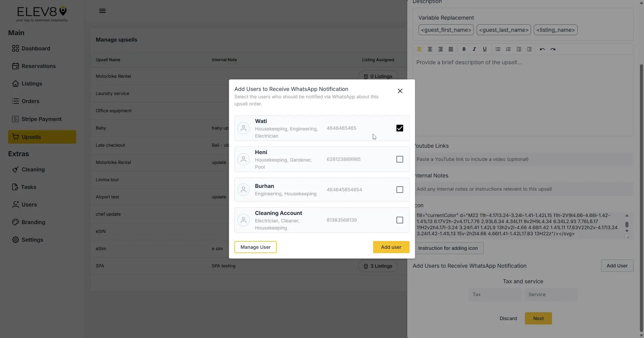Open the 0 Listings pill for Motorbike Rental
The width and height of the screenshot is (644, 338).
click(x=378, y=76)
